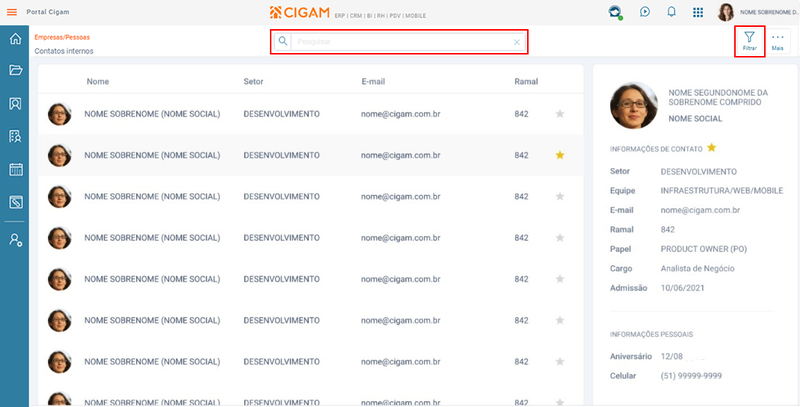
Task: Click the phone number (51) 99999-9999
Action: tap(691, 376)
